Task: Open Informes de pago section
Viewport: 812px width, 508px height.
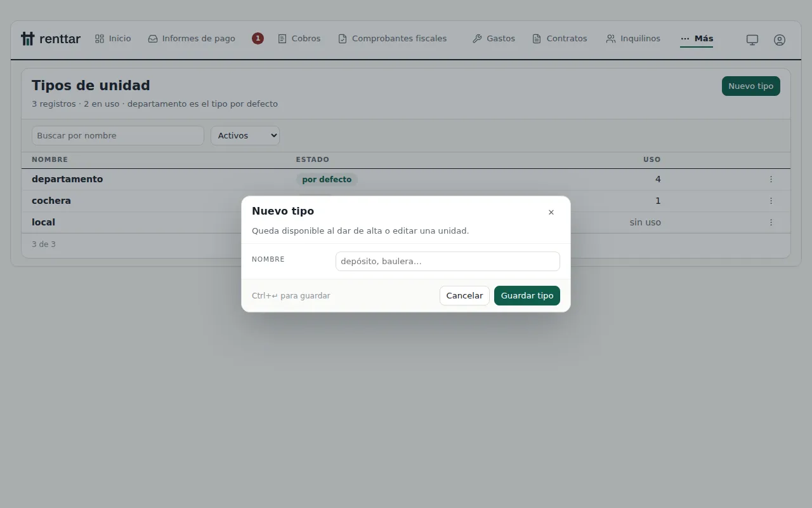Action: [x=192, y=39]
